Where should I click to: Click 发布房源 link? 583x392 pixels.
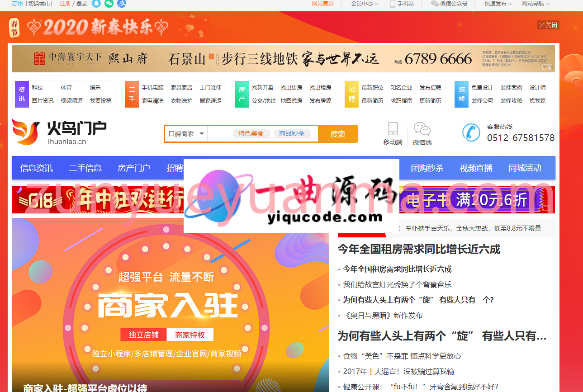point(321,101)
